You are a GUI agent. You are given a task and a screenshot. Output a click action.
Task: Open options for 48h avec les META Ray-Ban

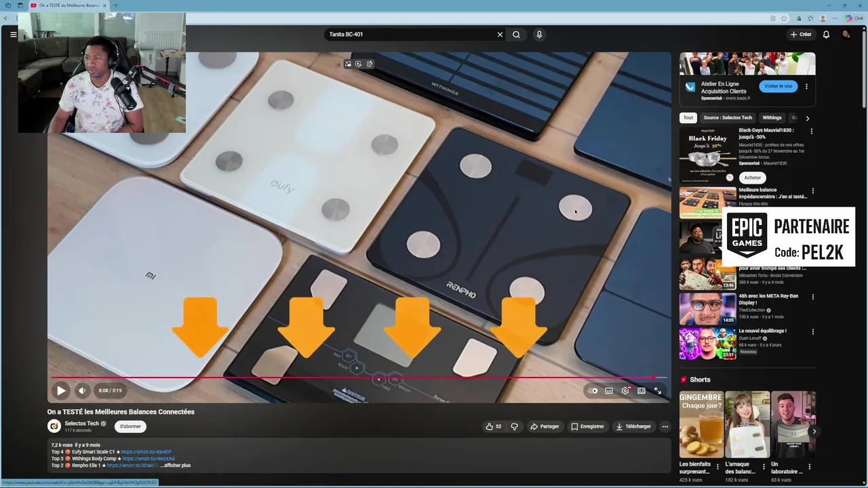(x=813, y=297)
